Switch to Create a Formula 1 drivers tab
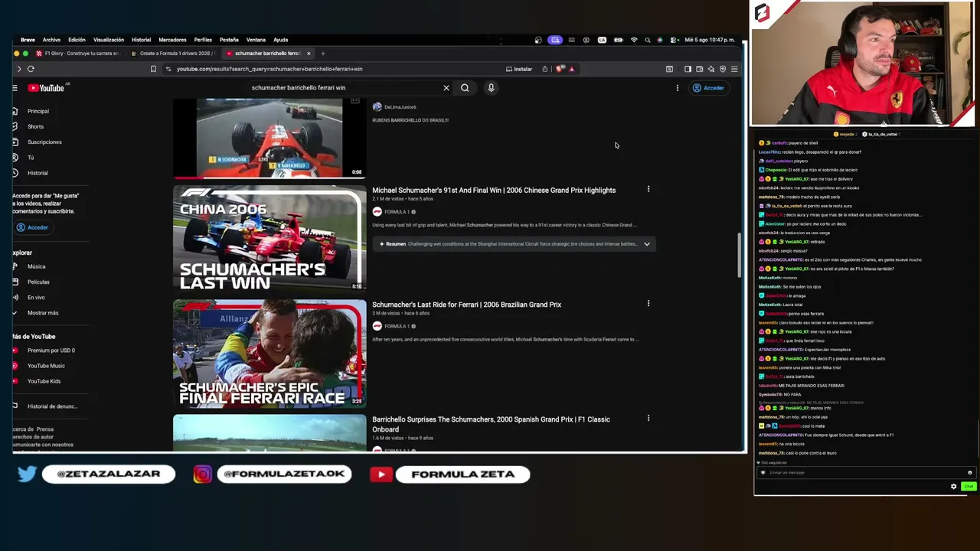 coord(173,54)
